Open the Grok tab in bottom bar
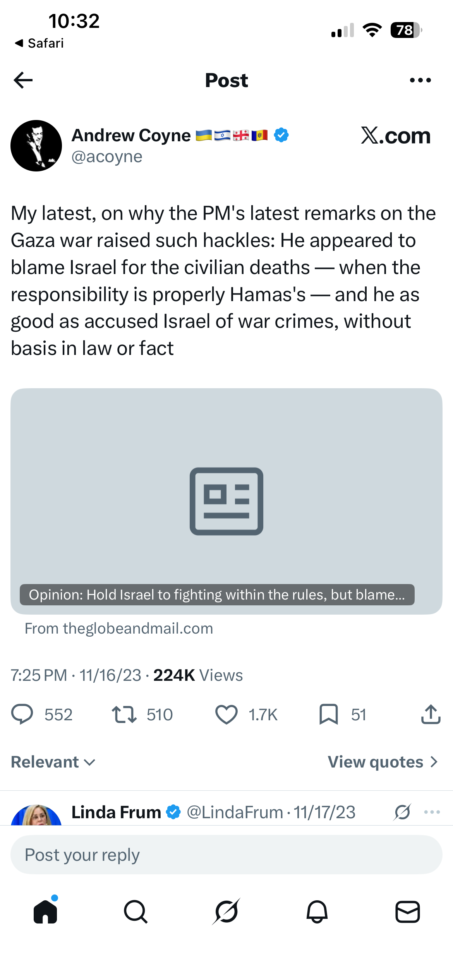 tap(226, 911)
